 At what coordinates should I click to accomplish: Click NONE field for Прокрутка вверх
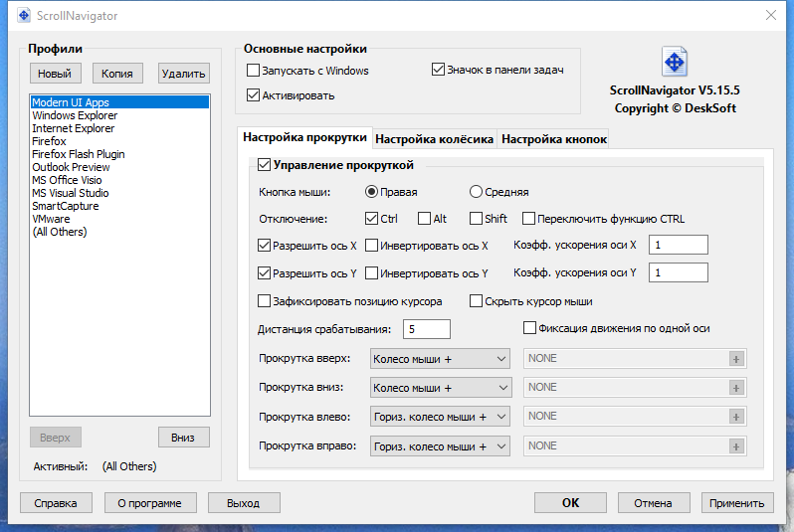point(626,358)
